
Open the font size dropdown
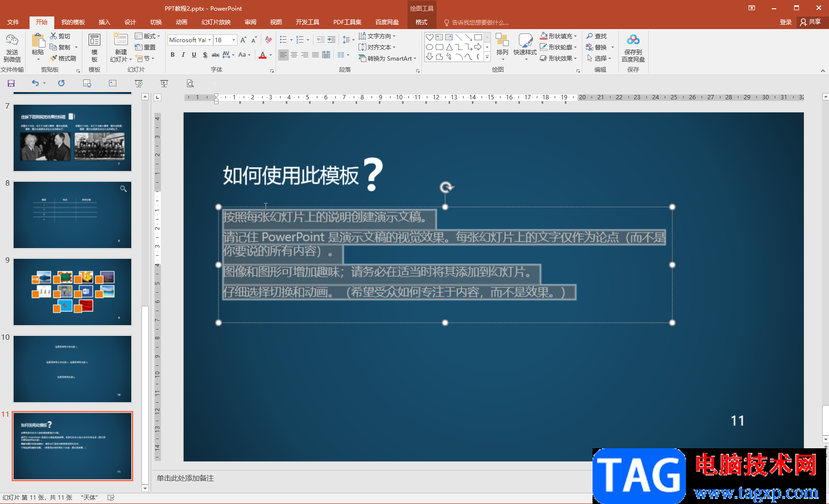(234, 40)
